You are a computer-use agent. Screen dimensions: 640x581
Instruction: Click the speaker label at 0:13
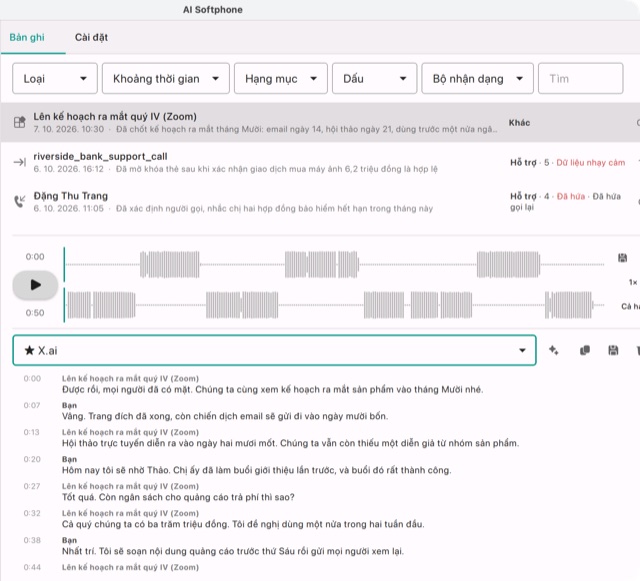click(130, 432)
